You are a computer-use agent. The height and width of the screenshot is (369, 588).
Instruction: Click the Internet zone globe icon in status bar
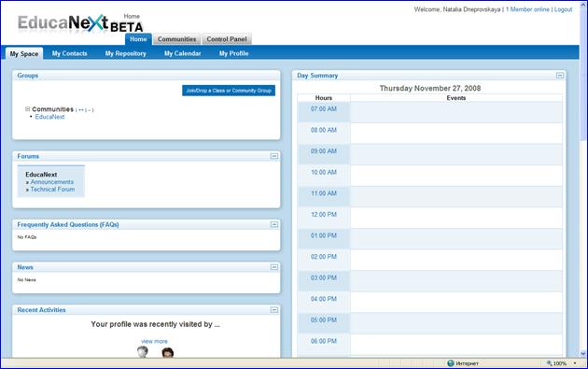(x=451, y=363)
